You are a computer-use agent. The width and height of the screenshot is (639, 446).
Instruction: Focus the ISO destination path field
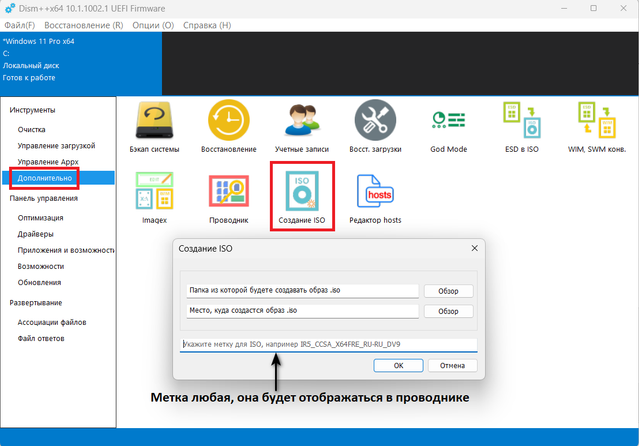[x=302, y=311]
